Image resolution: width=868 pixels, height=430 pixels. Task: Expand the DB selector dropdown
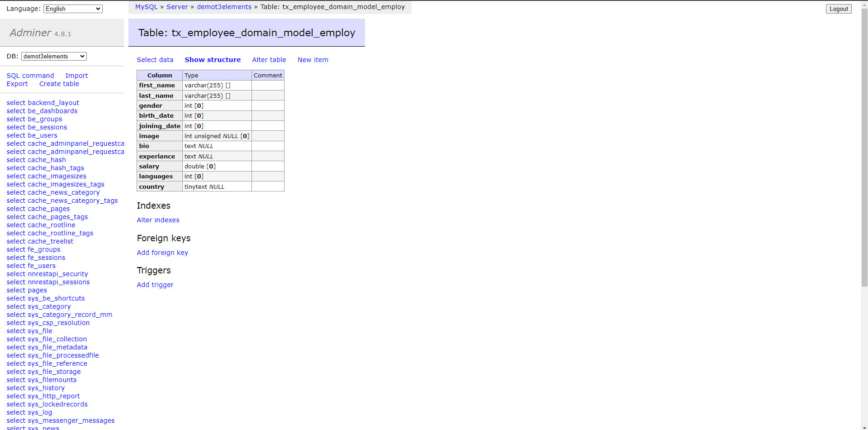tap(54, 56)
